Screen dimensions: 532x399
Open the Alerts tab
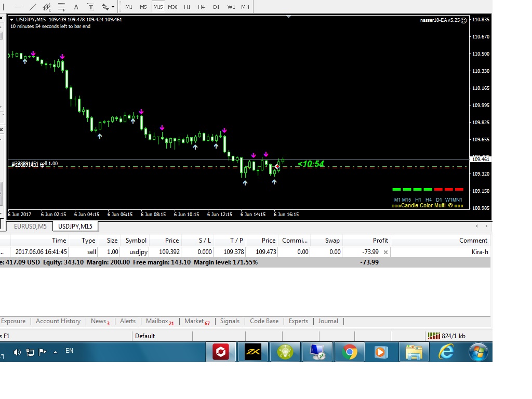pyautogui.click(x=128, y=321)
